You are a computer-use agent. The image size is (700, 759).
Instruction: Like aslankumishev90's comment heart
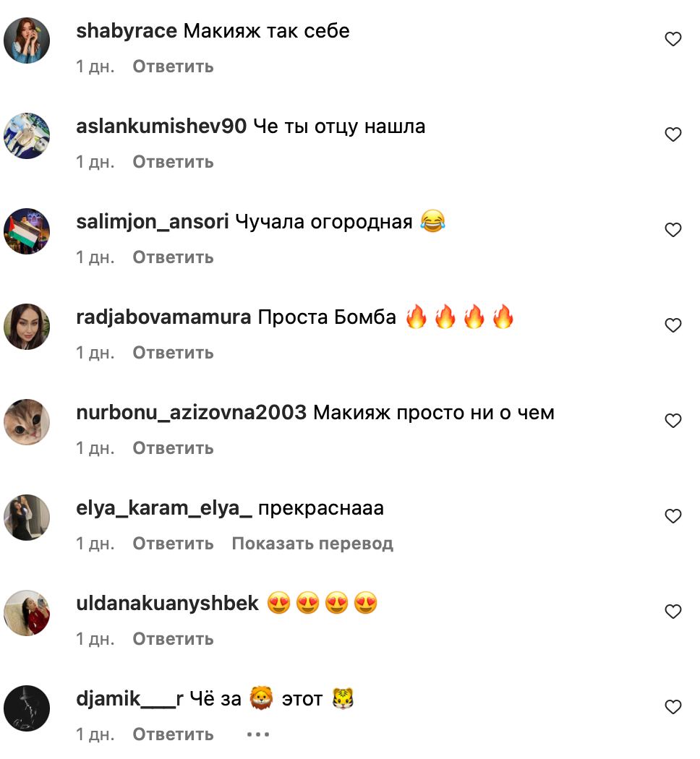pos(673,134)
